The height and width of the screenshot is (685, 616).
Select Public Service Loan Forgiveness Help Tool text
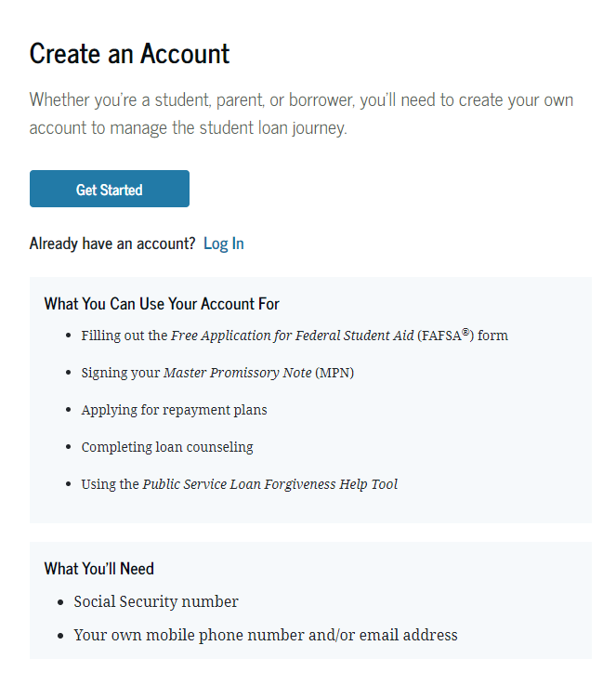pyautogui.click(x=270, y=484)
